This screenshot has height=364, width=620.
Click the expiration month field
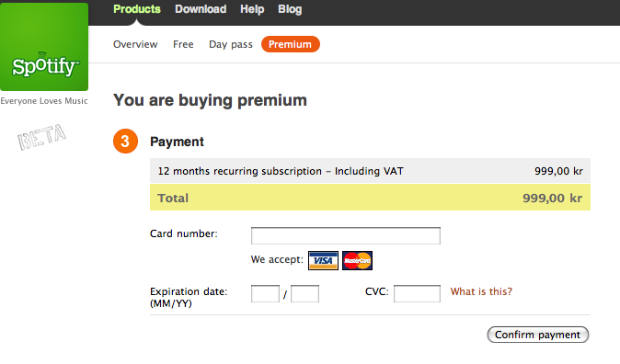click(x=265, y=293)
